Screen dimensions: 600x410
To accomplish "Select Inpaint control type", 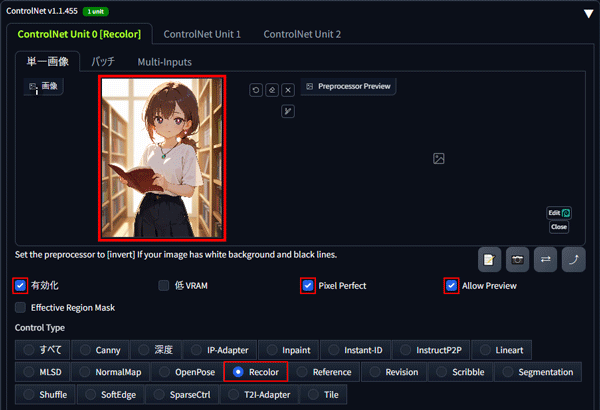I will 289,350.
